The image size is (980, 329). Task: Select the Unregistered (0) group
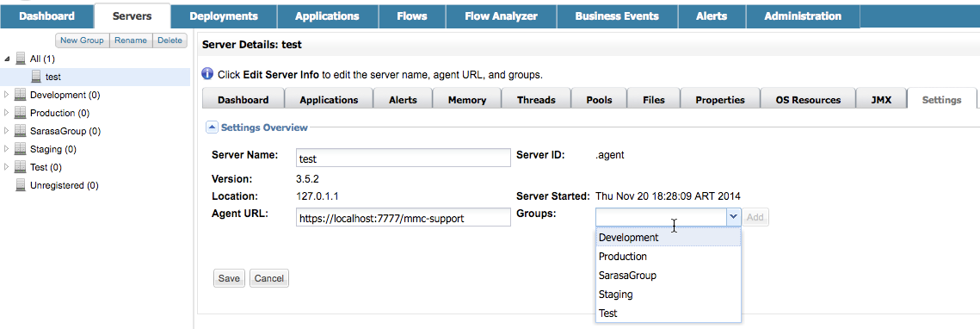[x=64, y=185]
